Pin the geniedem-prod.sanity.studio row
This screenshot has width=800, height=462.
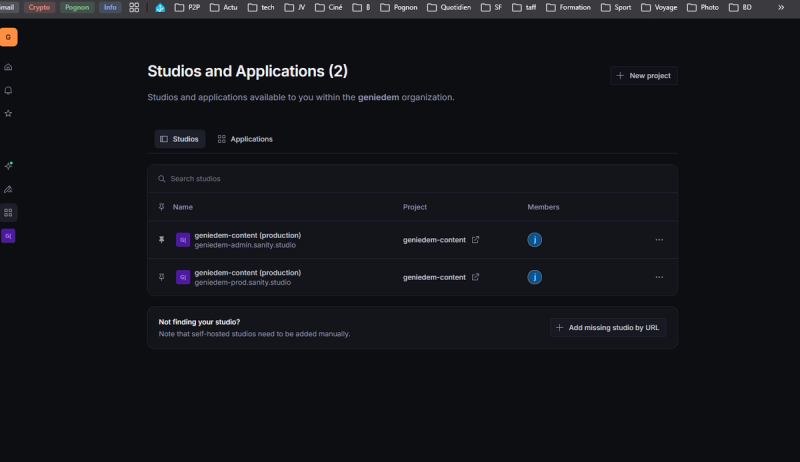[x=162, y=277]
